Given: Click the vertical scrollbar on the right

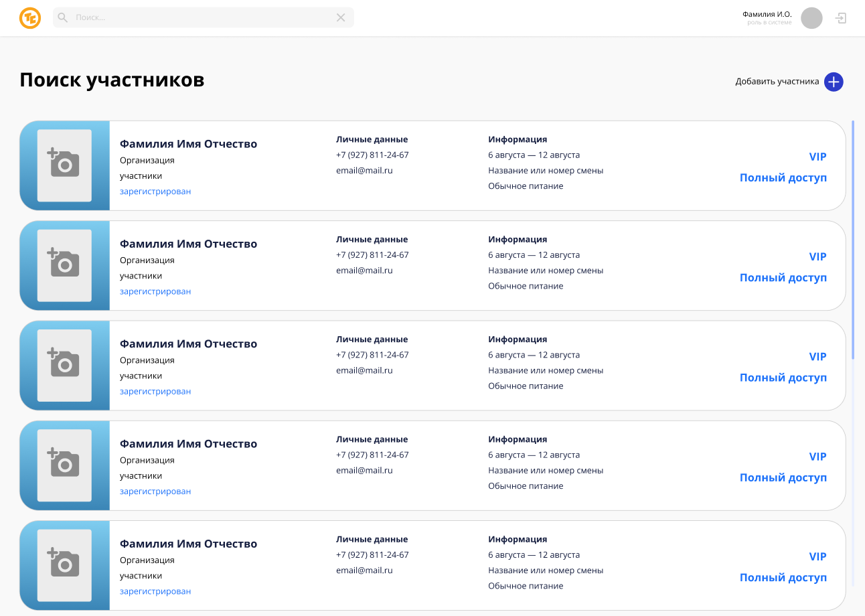Looking at the screenshot, I should point(853,240).
